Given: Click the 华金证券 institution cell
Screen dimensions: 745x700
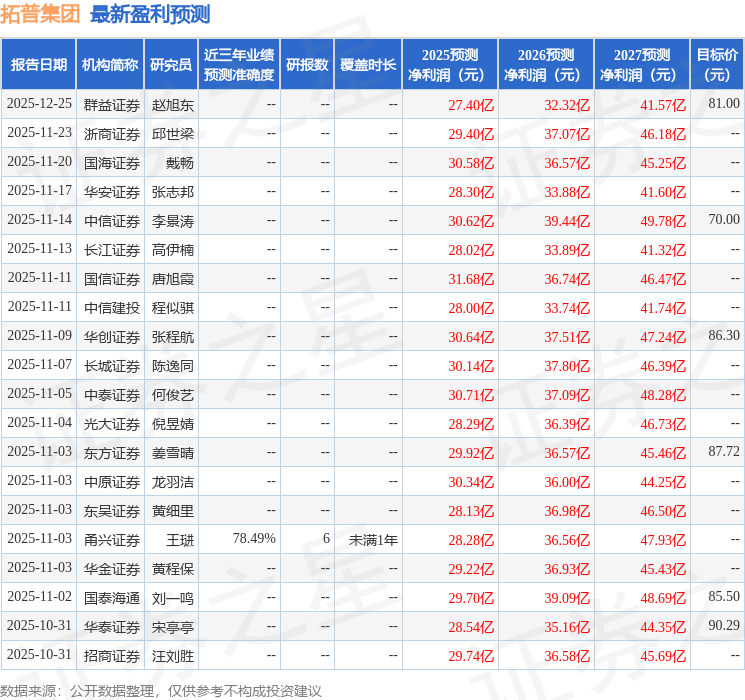Looking at the screenshot, I should [112, 569].
